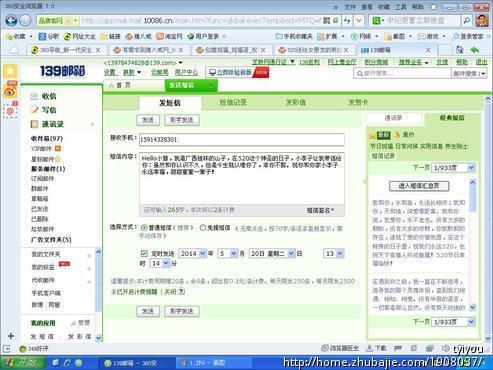Open 收件箱(97) folder
Viewport: 493px width, 370px height.
(47, 138)
